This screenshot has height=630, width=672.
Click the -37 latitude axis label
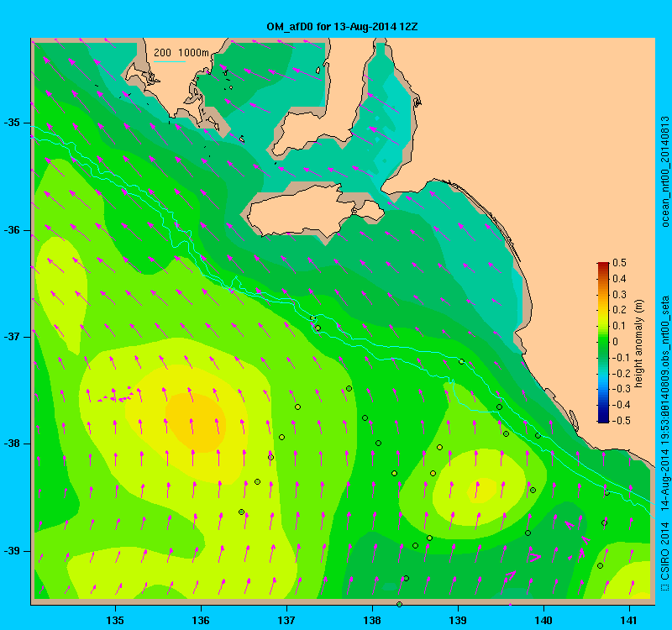click(12, 337)
